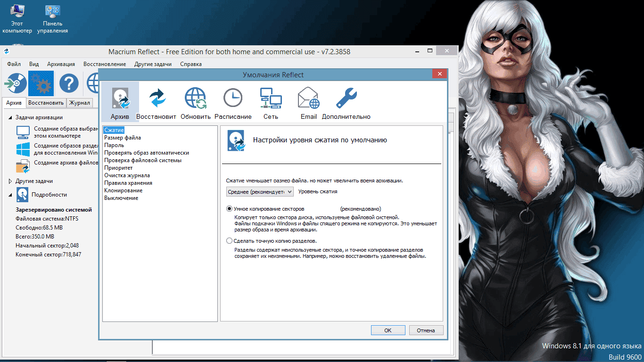
Task: Click the Macrium Reflect title bar app icon
Action: tap(7, 52)
